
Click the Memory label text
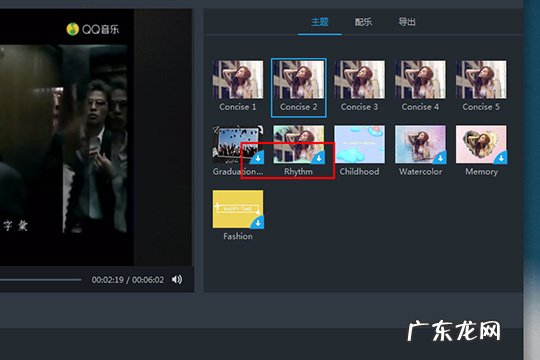pyautogui.click(x=481, y=172)
